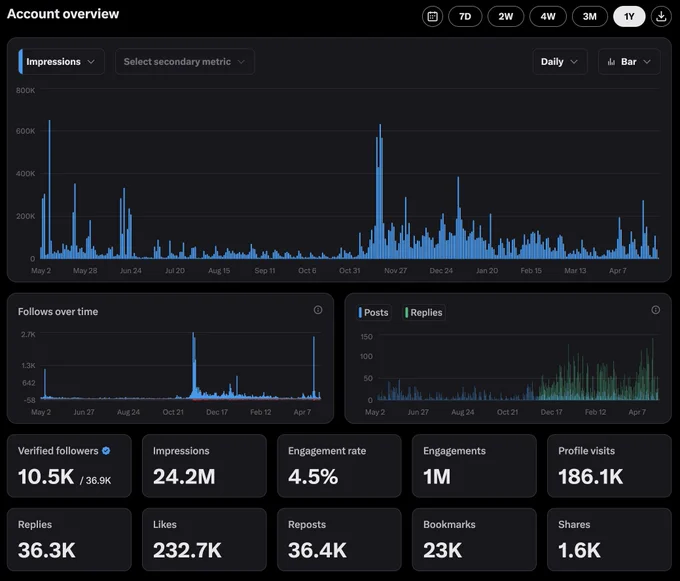The height and width of the screenshot is (581, 680).
Task: Click the / 36.9K total followers value
Action: [95, 480]
